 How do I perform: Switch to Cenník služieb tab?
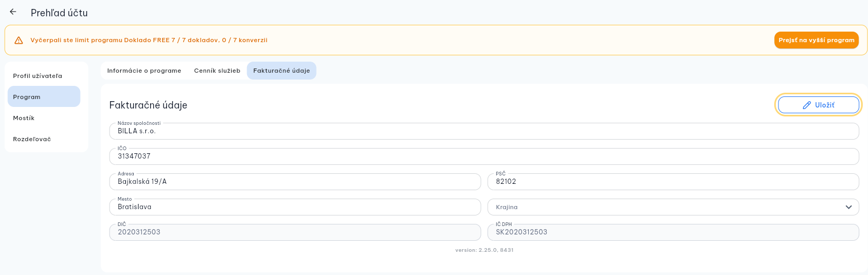[217, 71]
